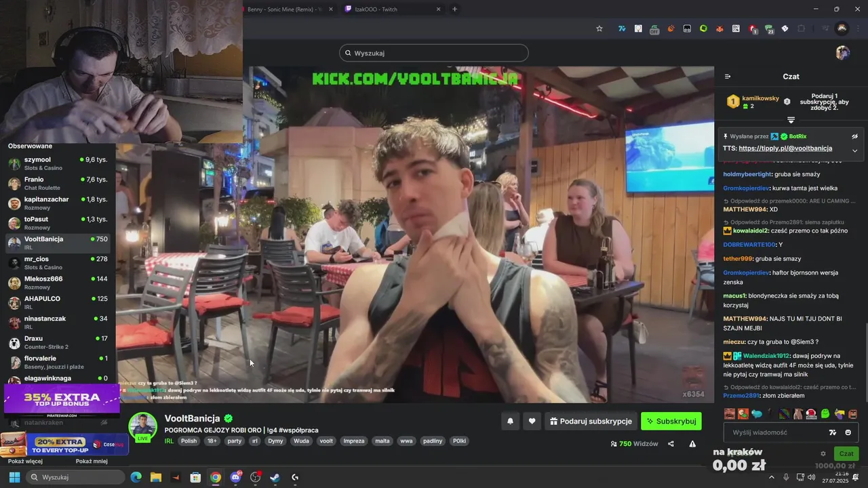The width and height of the screenshot is (868, 488).
Task: Open Kick user avatar menu
Action: pyautogui.click(x=842, y=53)
